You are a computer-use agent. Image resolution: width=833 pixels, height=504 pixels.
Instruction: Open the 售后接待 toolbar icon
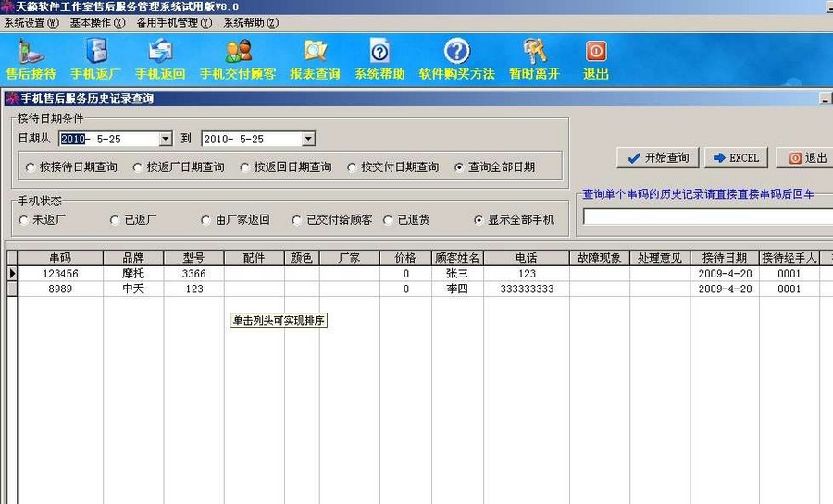click(31, 52)
